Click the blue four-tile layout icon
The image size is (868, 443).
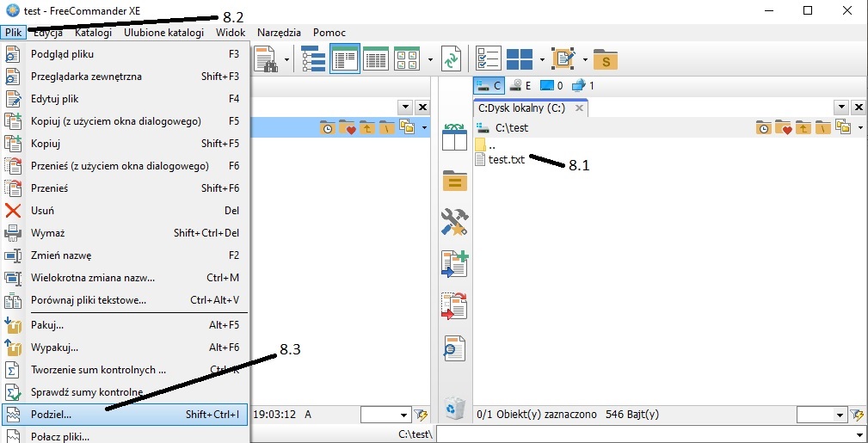tap(520, 58)
